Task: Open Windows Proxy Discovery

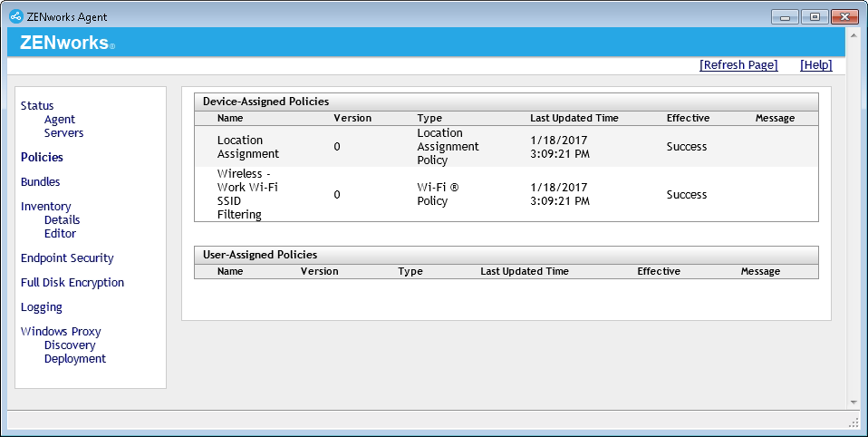Action: pos(70,345)
